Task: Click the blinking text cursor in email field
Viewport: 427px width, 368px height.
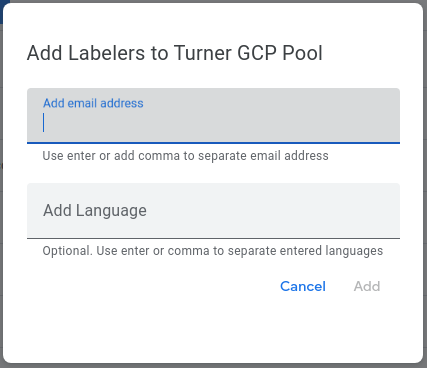Action: 43,123
